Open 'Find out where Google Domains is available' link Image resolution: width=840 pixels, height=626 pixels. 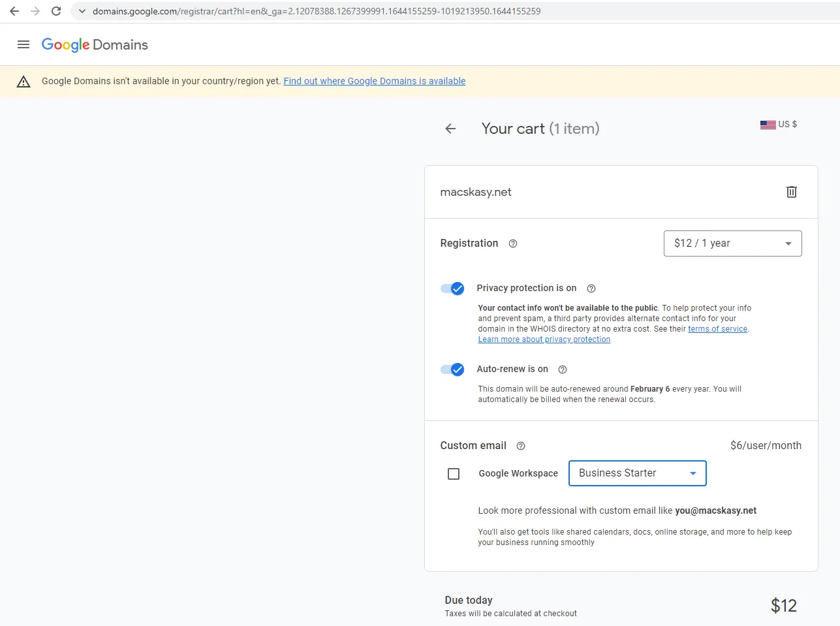point(375,81)
